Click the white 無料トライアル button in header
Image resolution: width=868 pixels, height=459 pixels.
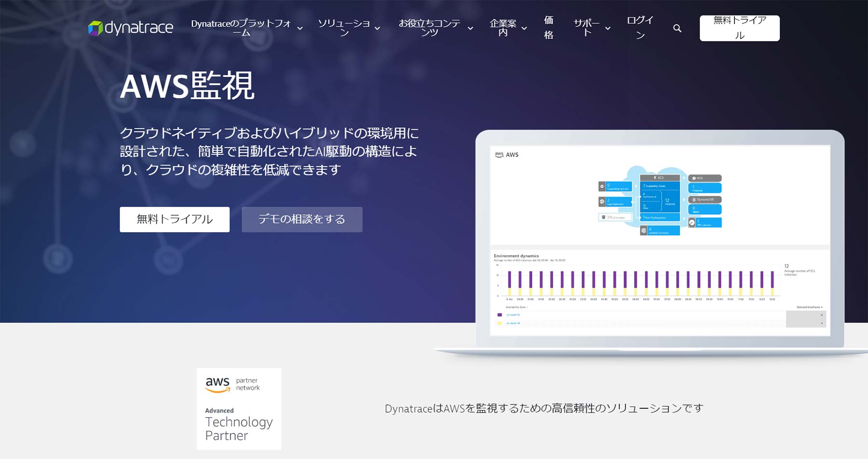coord(740,28)
